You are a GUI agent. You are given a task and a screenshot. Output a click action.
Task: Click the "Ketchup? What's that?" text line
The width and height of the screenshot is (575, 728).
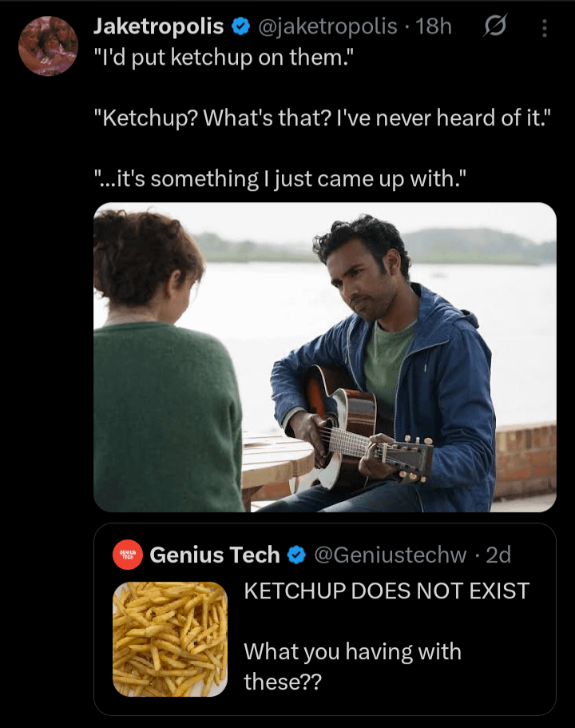322,118
